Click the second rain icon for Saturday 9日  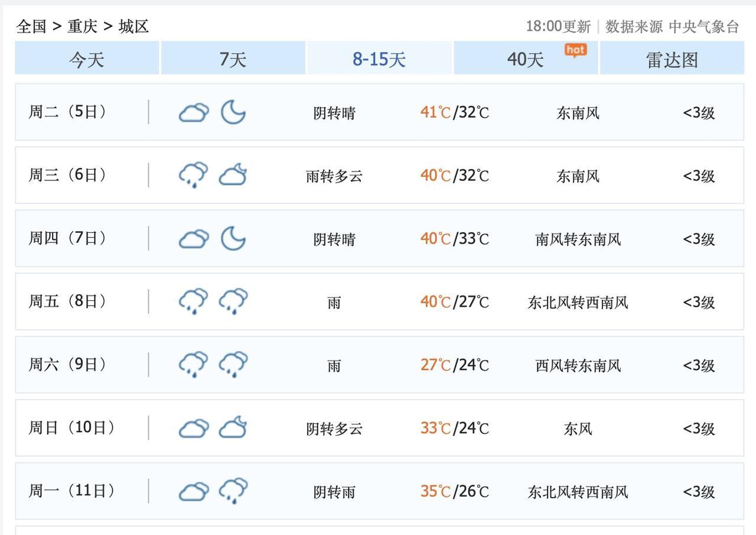point(233,365)
